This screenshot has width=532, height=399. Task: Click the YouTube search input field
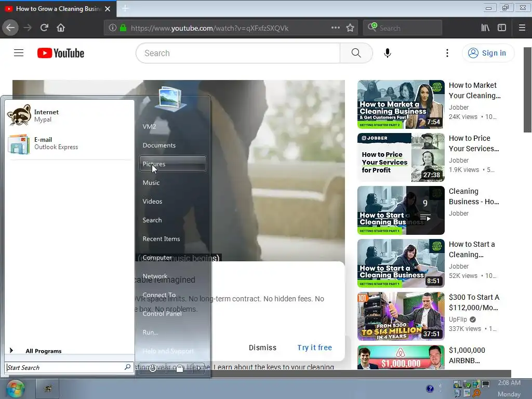coord(238,53)
